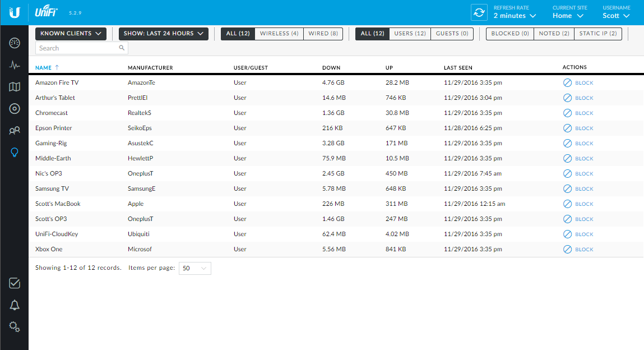Open the Middle-Earth client name
This screenshot has width=644, height=350.
53,159
